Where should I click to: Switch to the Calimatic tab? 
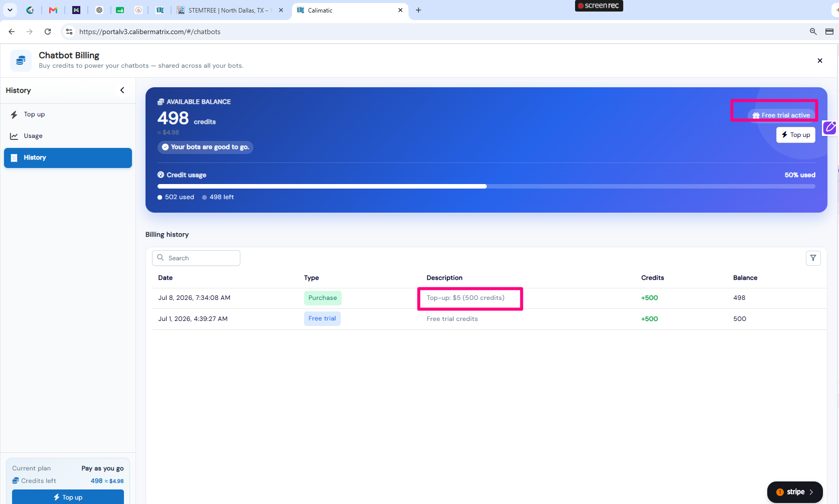350,10
